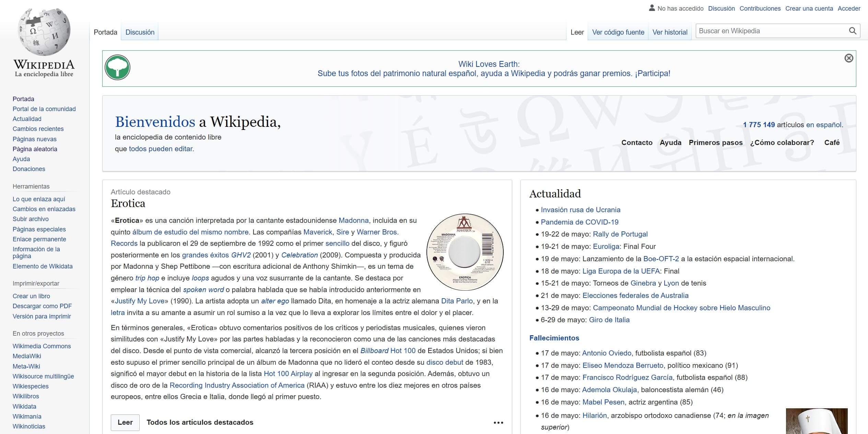
Task: Open the Café link
Action: pyautogui.click(x=832, y=143)
